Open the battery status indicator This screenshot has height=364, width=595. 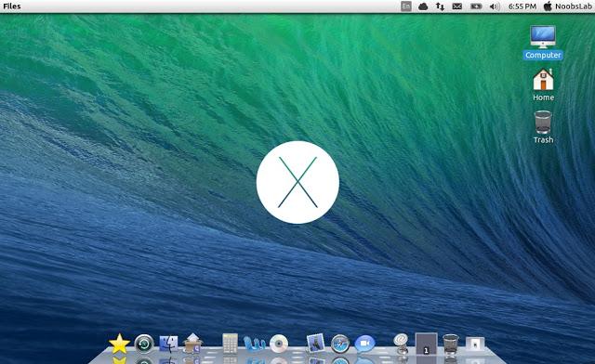(x=476, y=6)
